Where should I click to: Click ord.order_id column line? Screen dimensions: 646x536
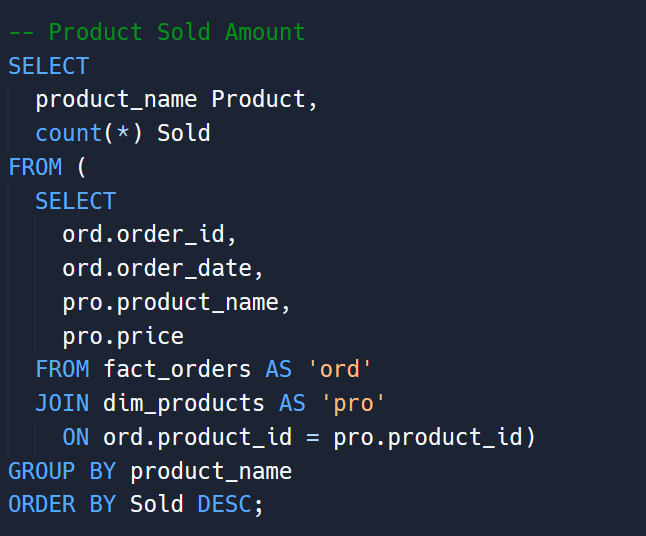(x=149, y=235)
